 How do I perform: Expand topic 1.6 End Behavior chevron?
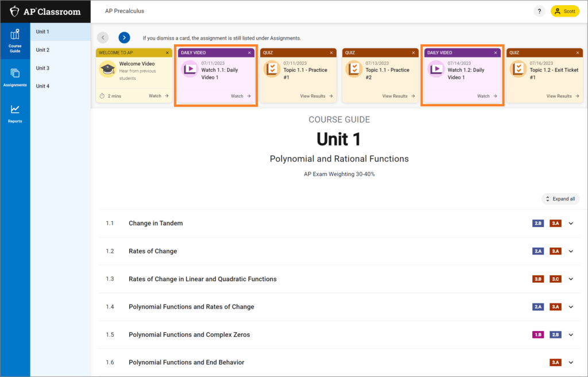(x=571, y=363)
